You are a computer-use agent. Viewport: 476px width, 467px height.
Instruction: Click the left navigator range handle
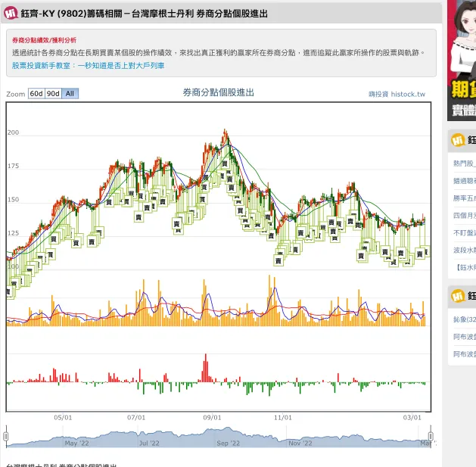click(x=6, y=436)
